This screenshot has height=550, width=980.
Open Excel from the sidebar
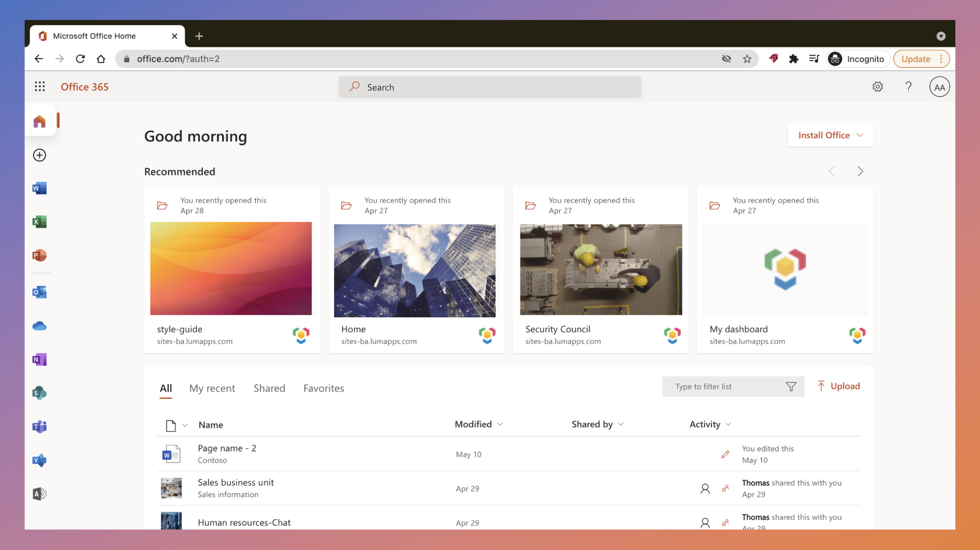click(40, 222)
